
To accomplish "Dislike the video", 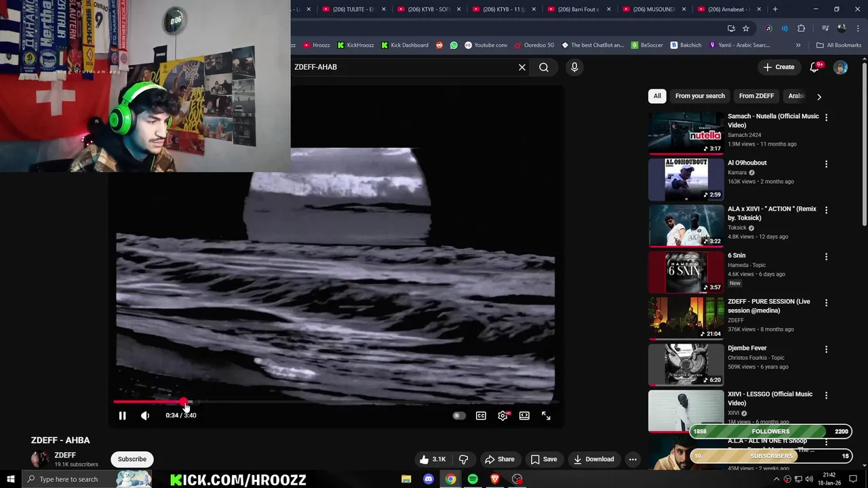I will (x=464, y=459).
